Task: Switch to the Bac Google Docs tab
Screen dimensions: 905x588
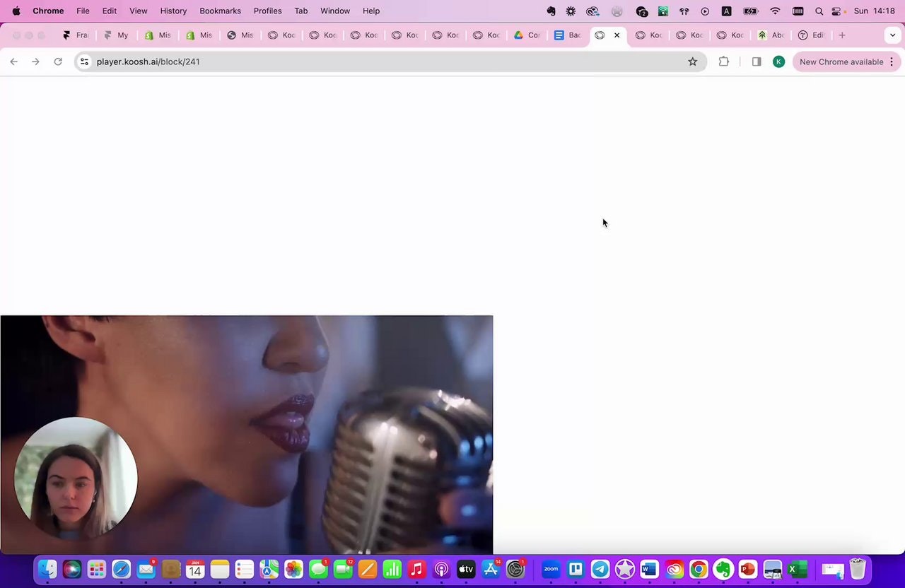Action: coord(568,35)
